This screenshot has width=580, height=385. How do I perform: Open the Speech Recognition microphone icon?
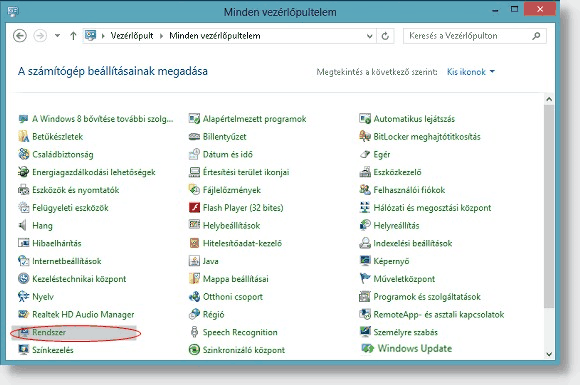click(x=194, y=332)
